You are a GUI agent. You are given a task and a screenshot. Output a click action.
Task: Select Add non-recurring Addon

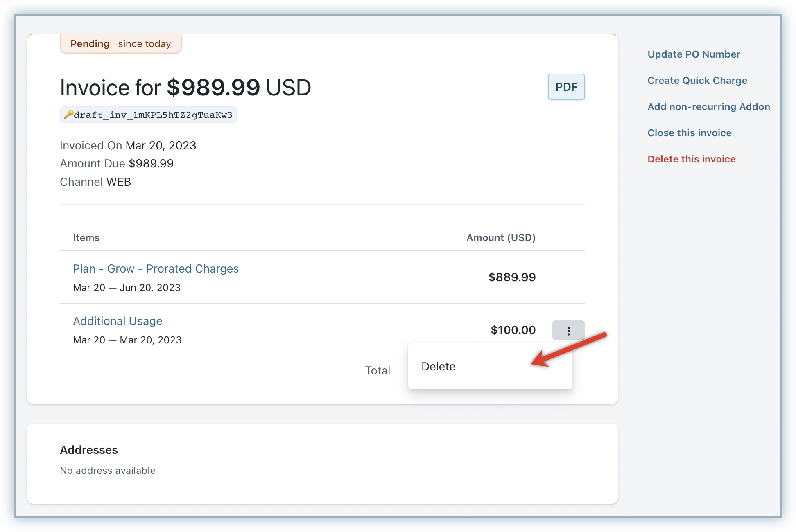(708, 107)
